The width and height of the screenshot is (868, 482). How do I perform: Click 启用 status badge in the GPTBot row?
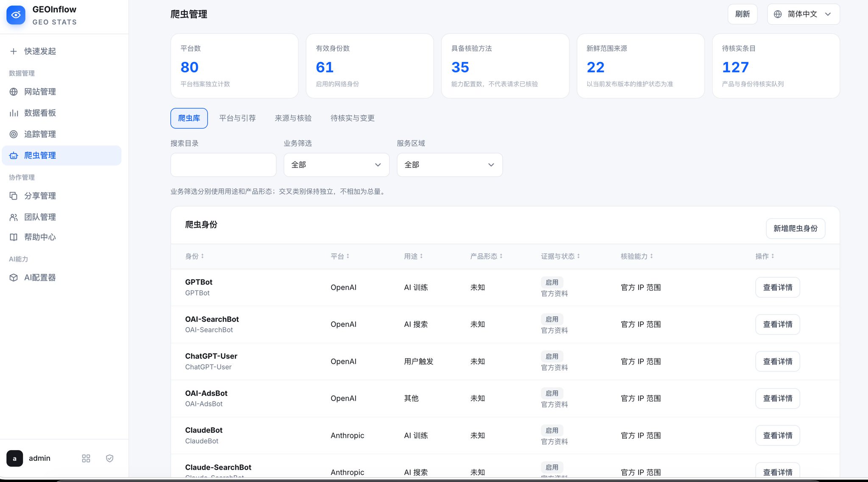(552, 282)
